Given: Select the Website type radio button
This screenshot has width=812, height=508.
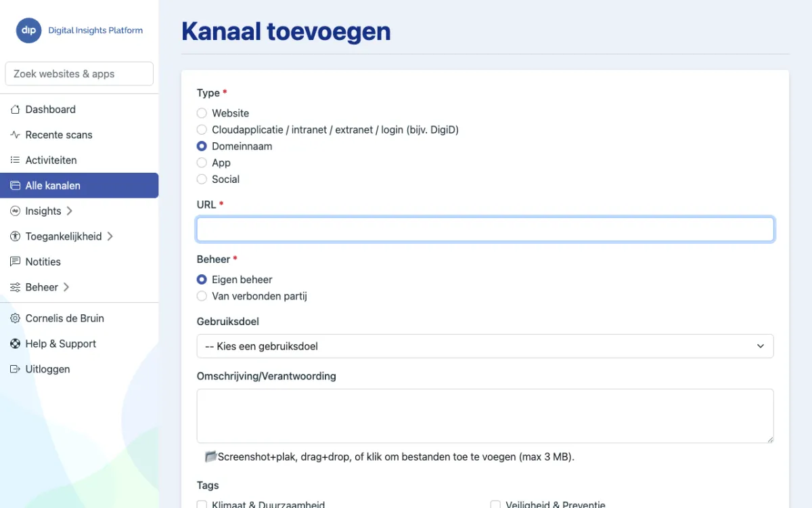Looking at the screenshot, I should pos(202,113).
